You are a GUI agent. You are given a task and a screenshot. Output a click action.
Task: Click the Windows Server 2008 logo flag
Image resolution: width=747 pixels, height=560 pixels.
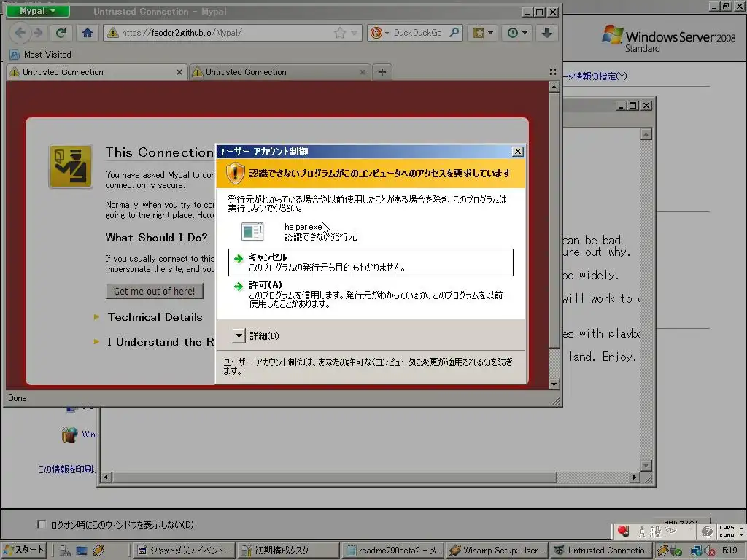tap(612, 35)
